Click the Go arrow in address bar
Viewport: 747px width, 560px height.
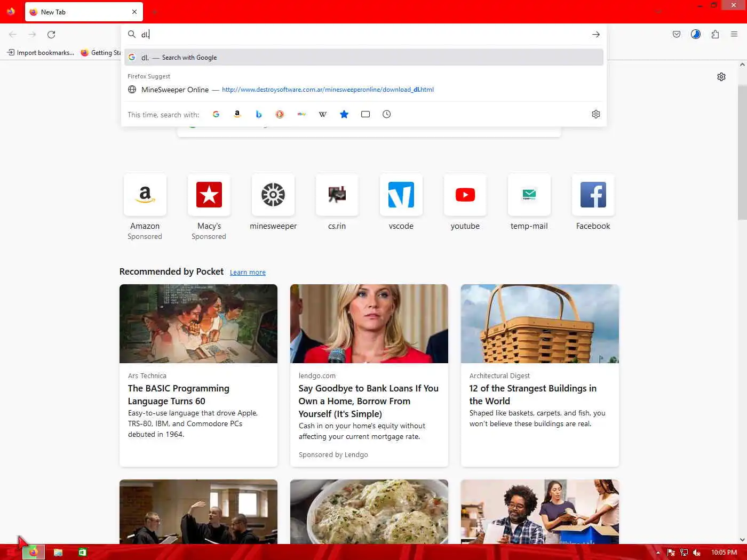pos(596,34)
